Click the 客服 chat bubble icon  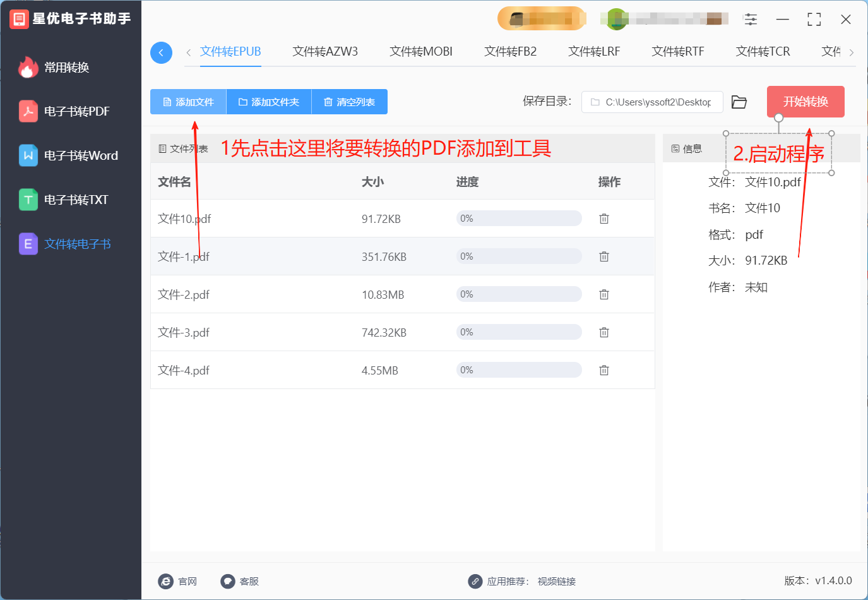coord(227,581)
